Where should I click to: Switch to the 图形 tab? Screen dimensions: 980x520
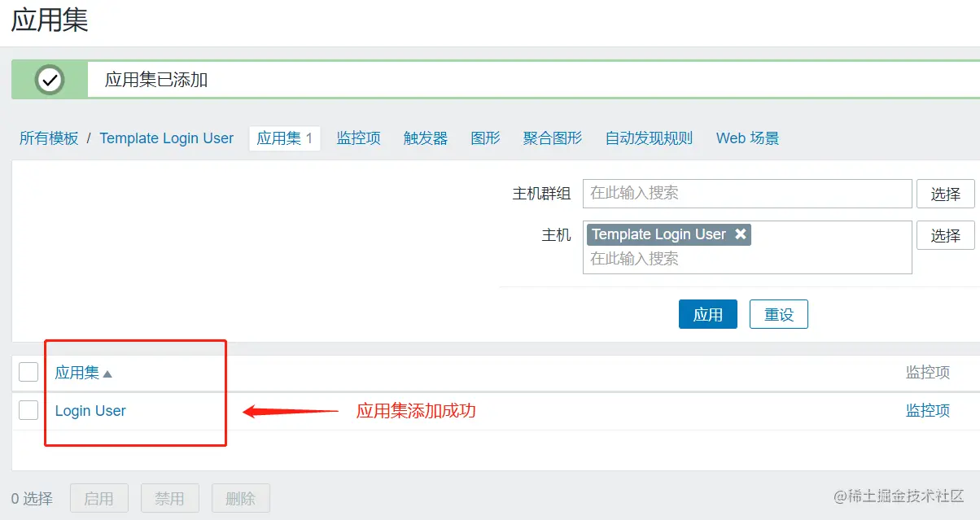[x=485, y=138]
